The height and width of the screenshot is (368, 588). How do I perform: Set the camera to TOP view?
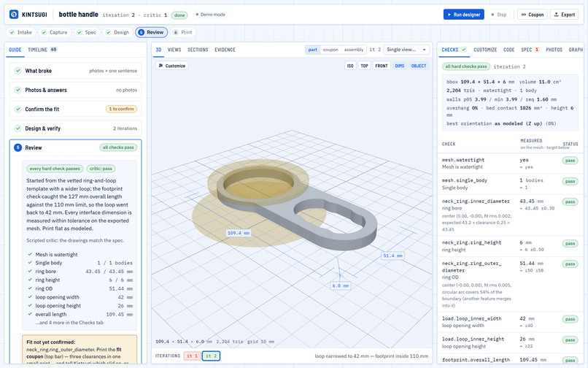364,66
